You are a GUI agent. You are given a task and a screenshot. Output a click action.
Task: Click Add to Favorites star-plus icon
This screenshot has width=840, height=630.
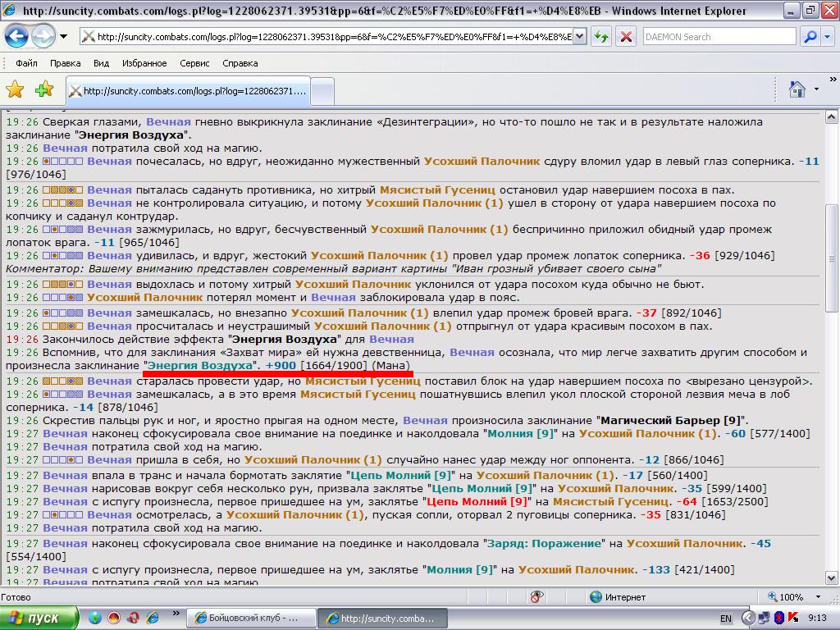44,89
